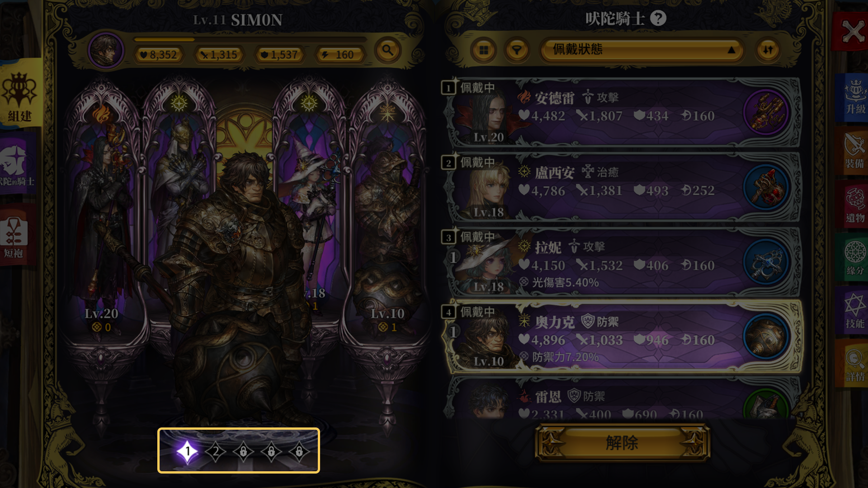This screenshot has height=488, width=868.
Task: Click 安德雷 weapon thumbnail
Action: pos(766,112)
